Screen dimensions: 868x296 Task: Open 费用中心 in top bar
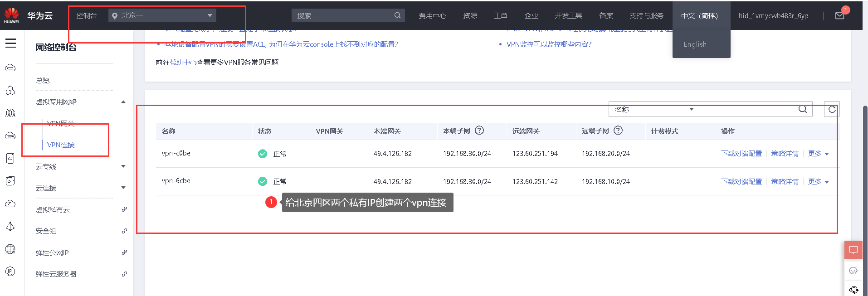tap(432, 16)
